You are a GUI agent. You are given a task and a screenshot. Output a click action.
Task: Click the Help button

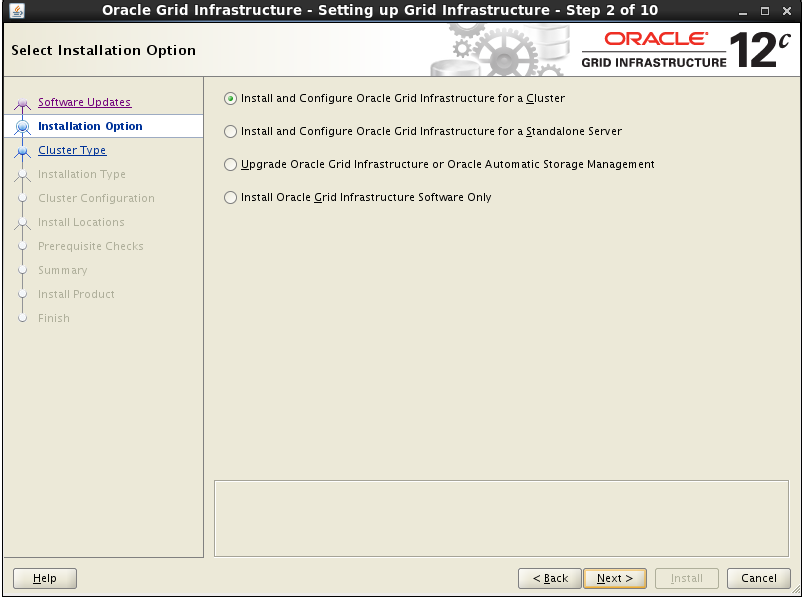pos(45,579)
